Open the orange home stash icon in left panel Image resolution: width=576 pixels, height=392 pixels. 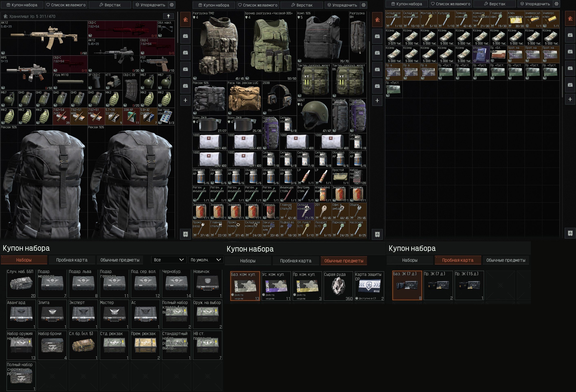point(185,20)
